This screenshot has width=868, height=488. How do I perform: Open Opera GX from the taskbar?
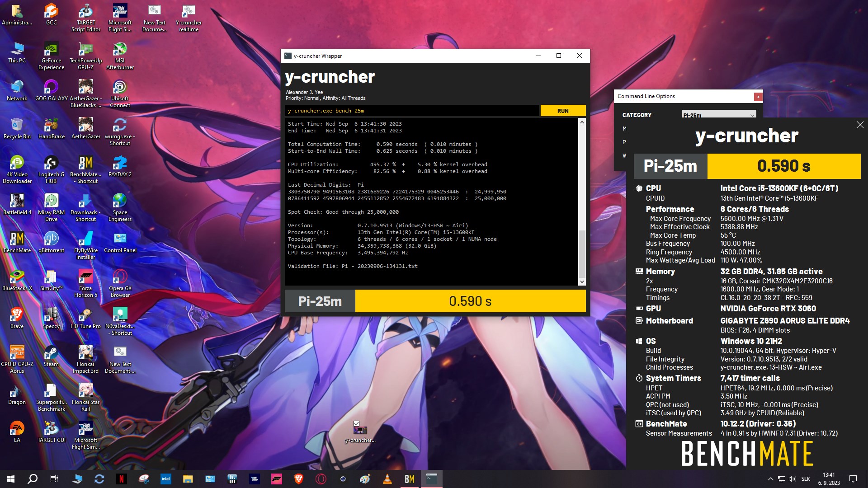[321, 479]
